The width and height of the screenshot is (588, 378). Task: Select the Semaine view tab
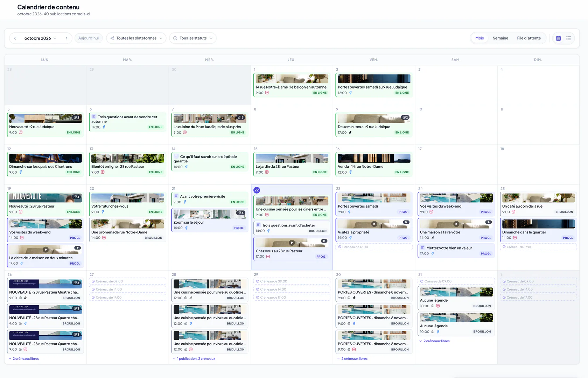click(x=500, y=38)
